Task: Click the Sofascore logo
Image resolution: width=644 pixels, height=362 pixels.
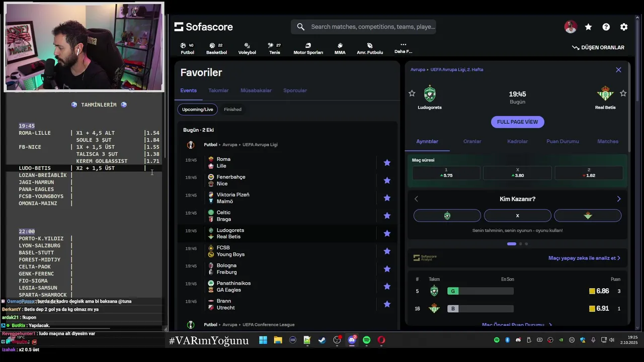Action: (x=204, y=27)
